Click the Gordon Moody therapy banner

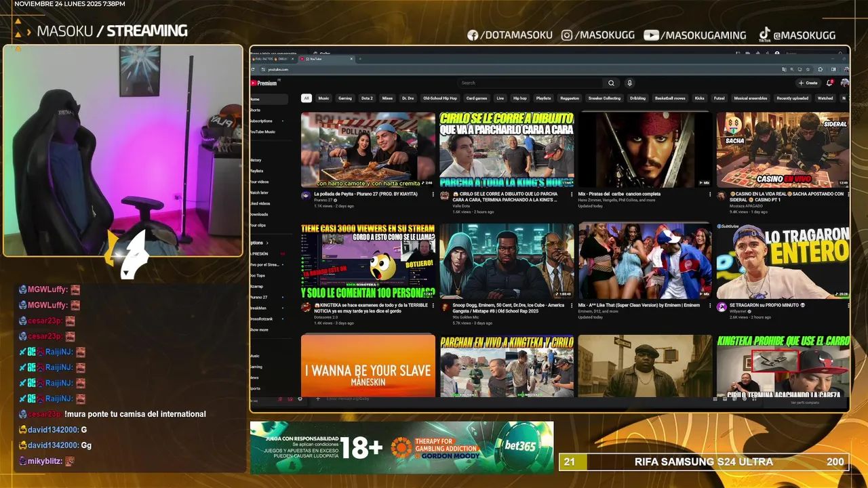[x=437, y=448]
